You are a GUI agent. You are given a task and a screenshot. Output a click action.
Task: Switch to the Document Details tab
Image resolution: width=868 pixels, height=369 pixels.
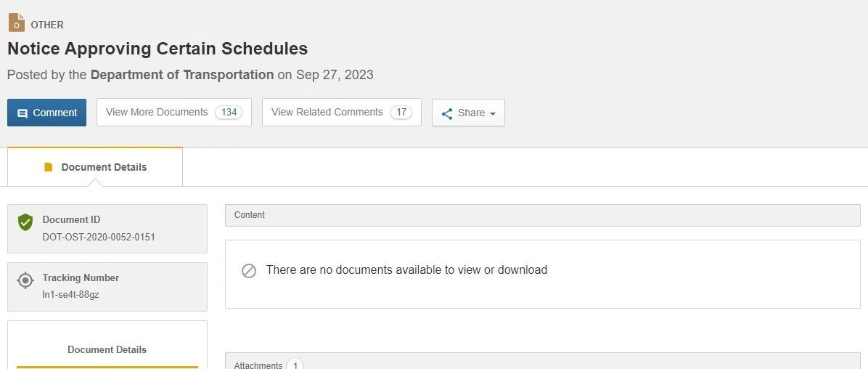pos(95,167)
